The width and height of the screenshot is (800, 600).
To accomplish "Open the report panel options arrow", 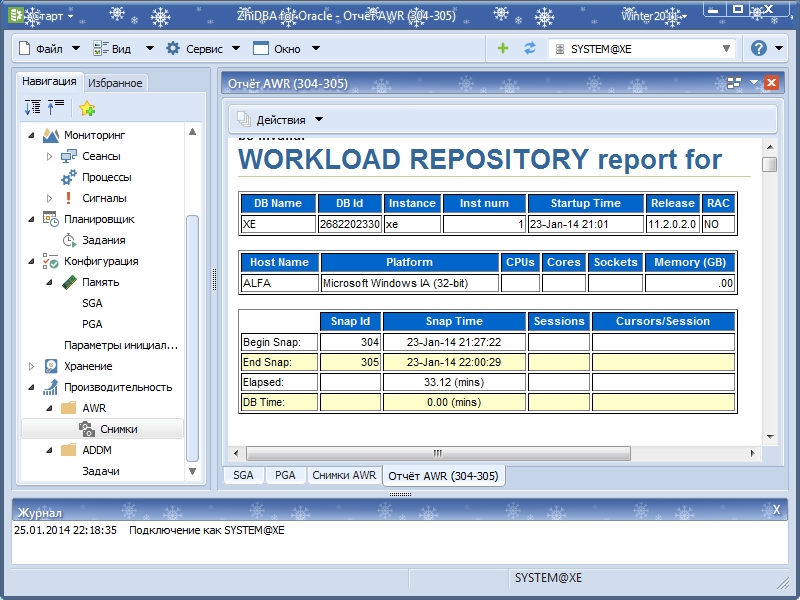I will [754, 83].
